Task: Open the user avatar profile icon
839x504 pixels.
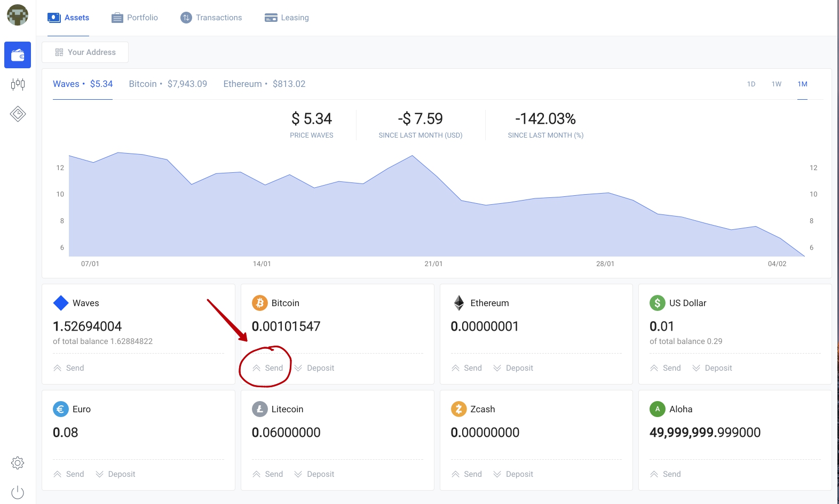Action: (18, 15)
